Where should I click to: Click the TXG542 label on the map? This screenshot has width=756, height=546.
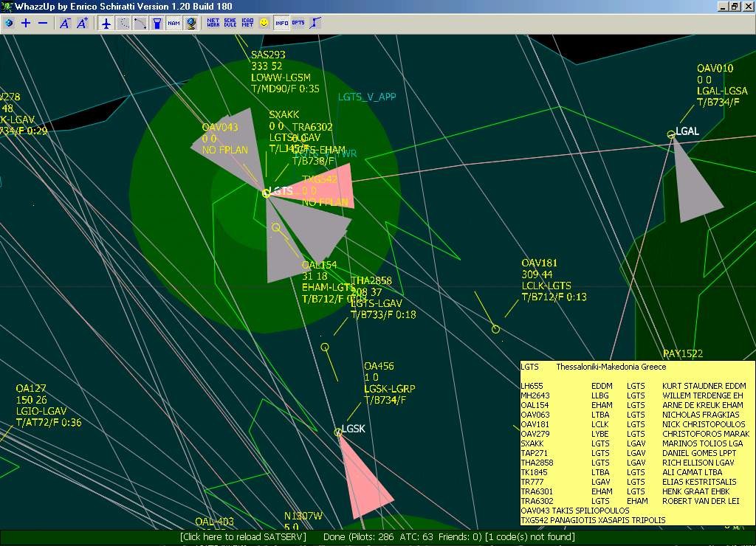[x=319, y=179]
